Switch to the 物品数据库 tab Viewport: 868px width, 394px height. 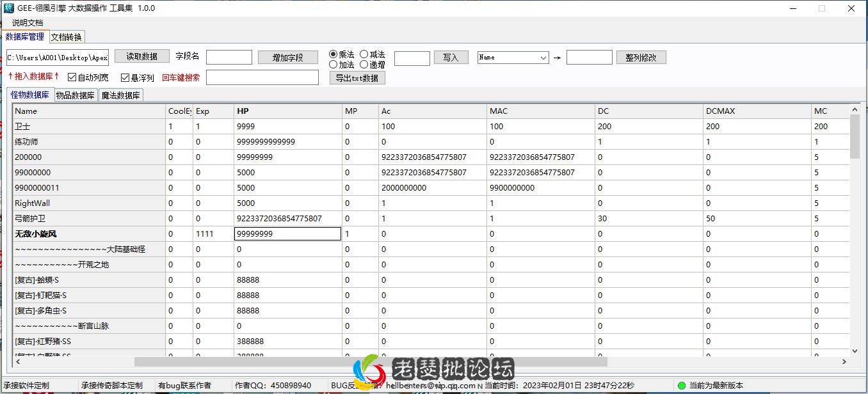coord(76,95)
